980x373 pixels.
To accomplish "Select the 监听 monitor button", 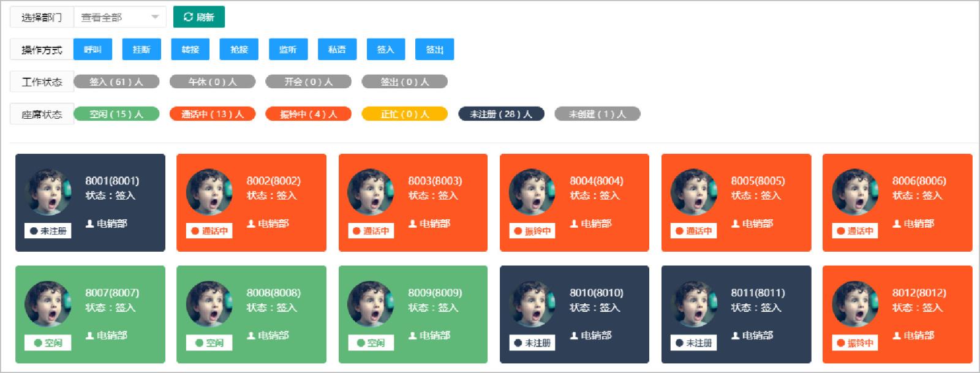I will pyautogui.click(x=288, y=50).
